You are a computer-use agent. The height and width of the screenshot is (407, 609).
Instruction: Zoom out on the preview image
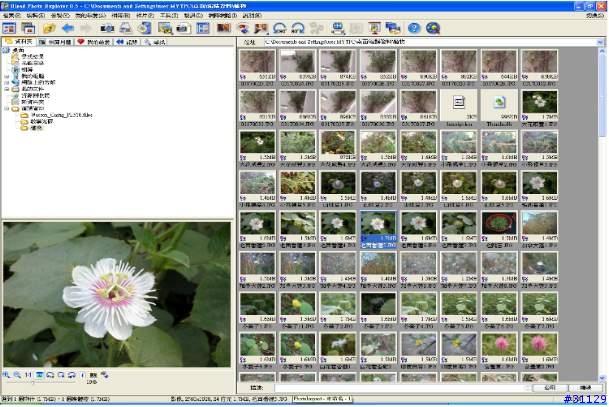pyautogui.click(x=17, y=375)
